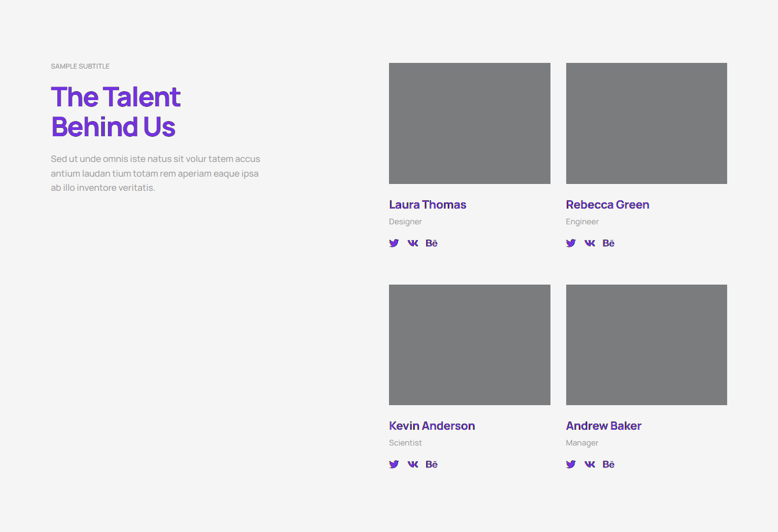Open Laura Thomas's Behance icon
The width and height of the screenshot is (778, 532).
click(x=431, y=243)
